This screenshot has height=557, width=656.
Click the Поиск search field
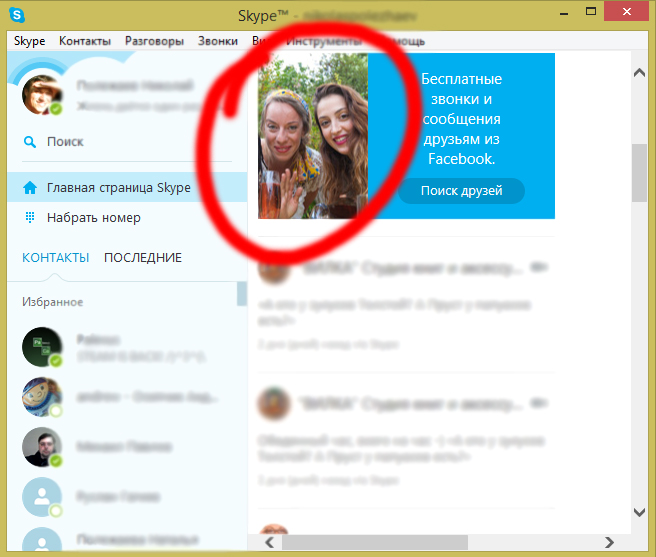click(x=127, y=142)
